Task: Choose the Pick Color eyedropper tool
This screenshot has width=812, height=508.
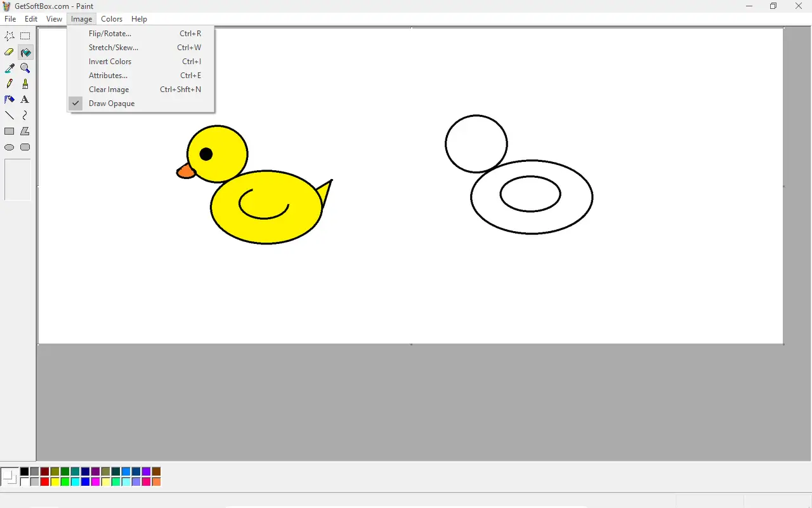Action: 10,68
